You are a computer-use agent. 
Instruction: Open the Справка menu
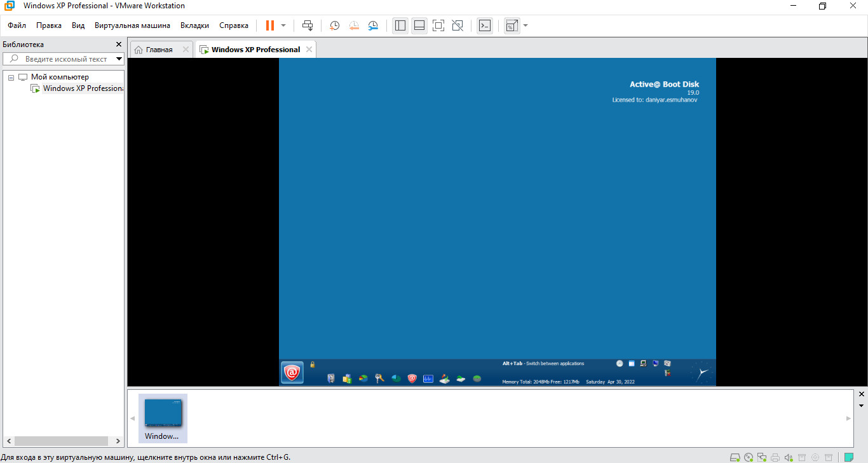click(234, 25)
